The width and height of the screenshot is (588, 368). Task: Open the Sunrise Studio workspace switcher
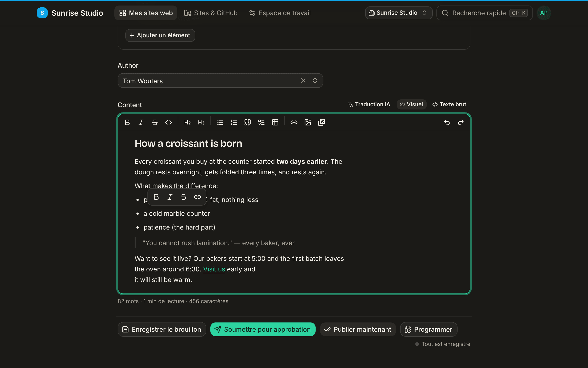399,13
